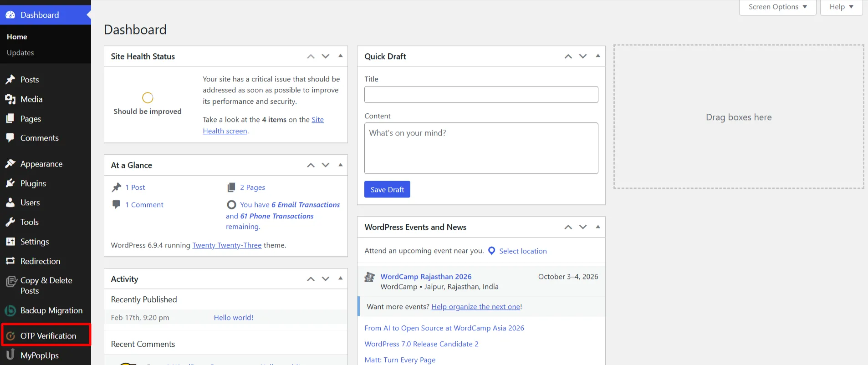
Task: Click the Dashboard gauge icon in sidebar
Action: coord(10,15)
